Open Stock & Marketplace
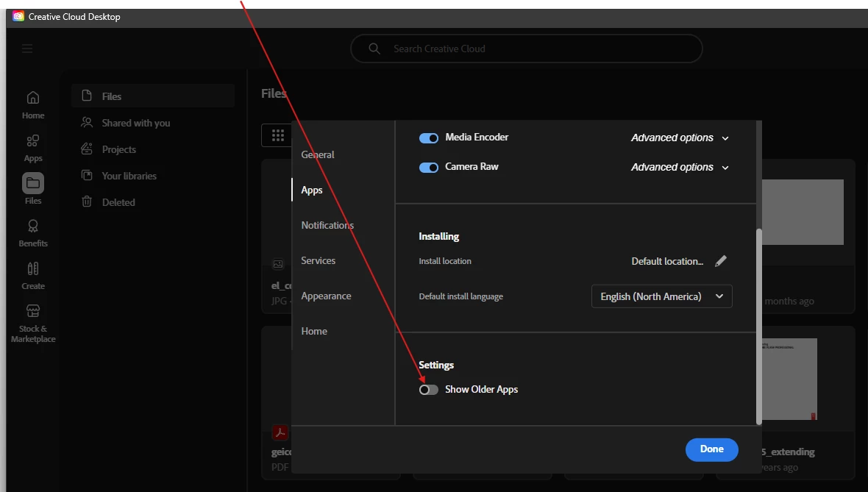Image resolution: width=868 pixels, height=492 pixels. (x=33, y=324)
